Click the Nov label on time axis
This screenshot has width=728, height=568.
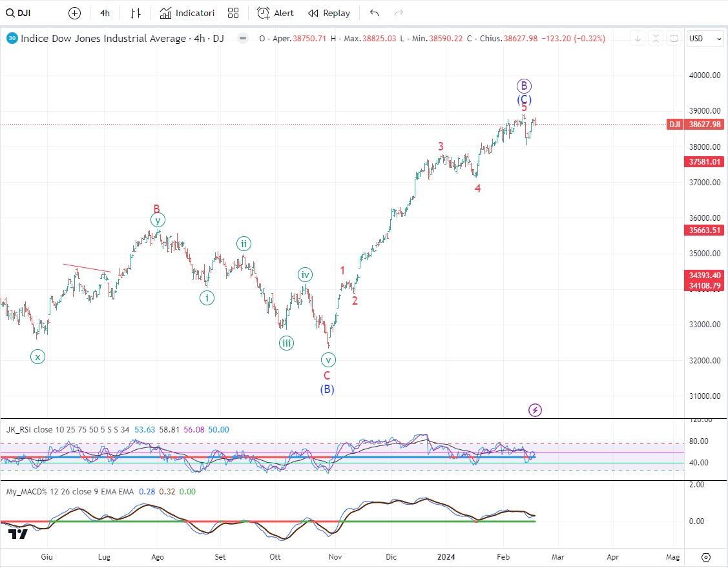pos(335,557)
